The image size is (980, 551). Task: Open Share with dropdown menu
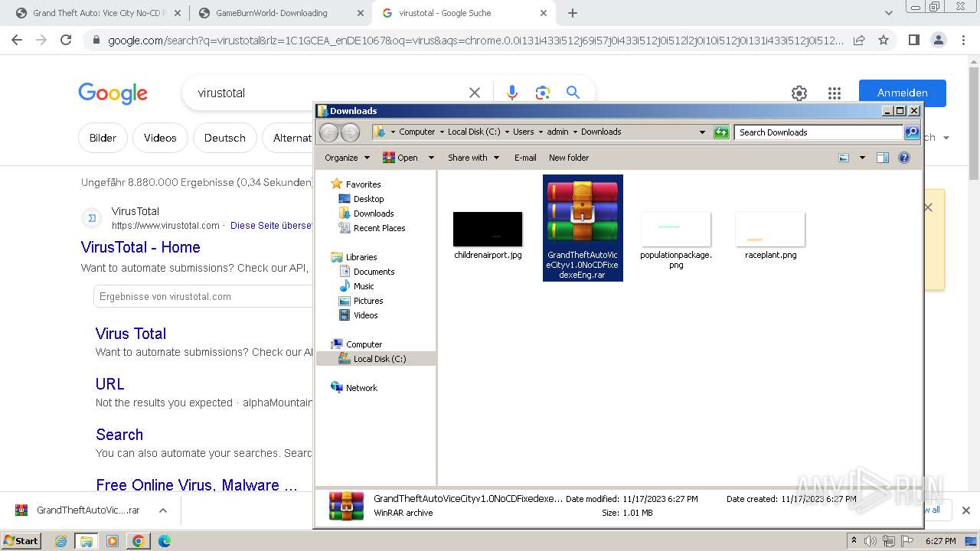(473, 158)
